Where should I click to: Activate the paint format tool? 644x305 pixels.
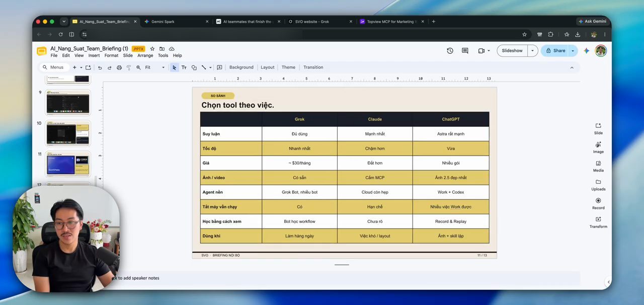coord(129,67)
